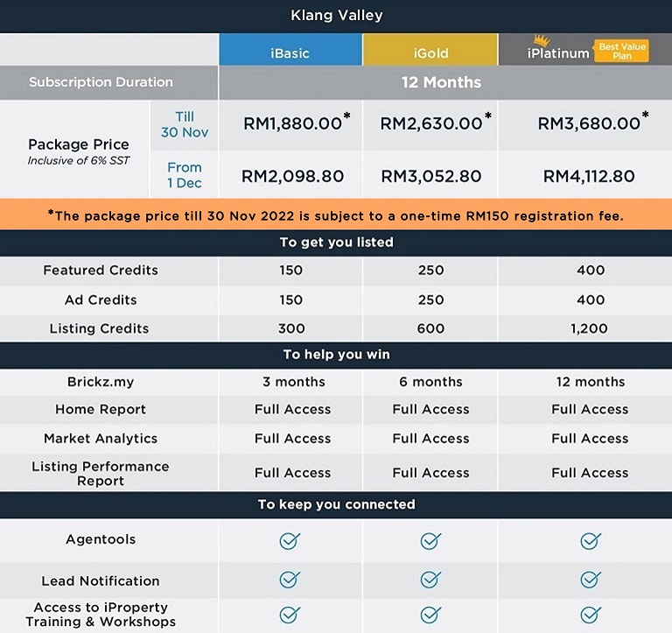The height and width of the screenshot is (633, 672).
Task: Click the iBasic Lead Notification checkmark
Action: (x=290, y=580)
